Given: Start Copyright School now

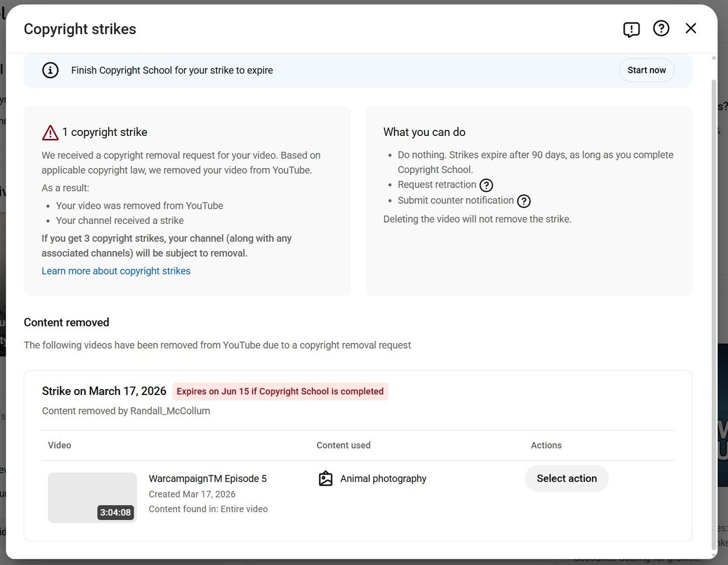Looking at the screenshot, I should tap(647, 70).
